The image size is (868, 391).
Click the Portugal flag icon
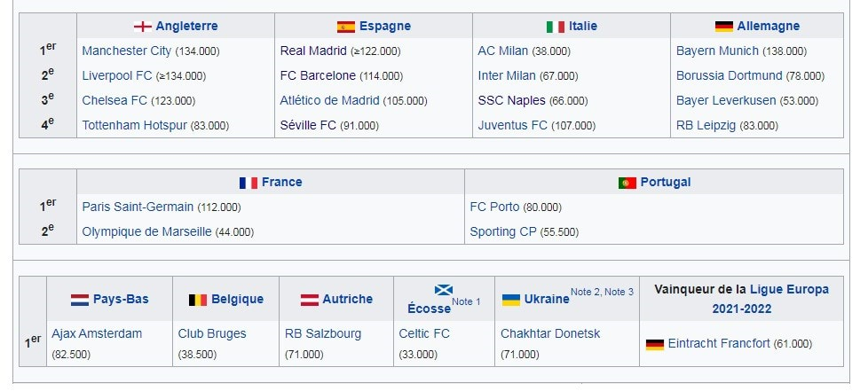point(627,183)
